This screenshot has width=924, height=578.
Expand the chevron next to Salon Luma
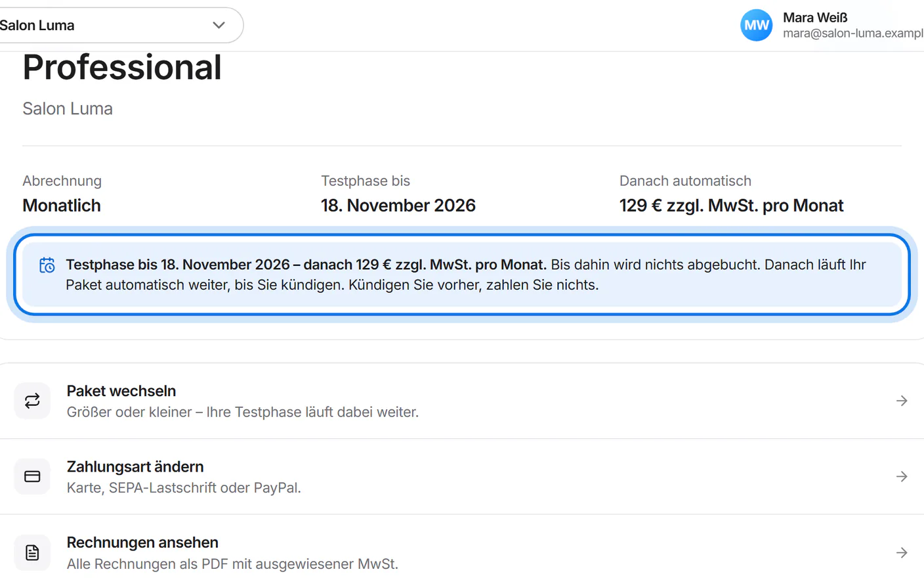pos(219,25)
